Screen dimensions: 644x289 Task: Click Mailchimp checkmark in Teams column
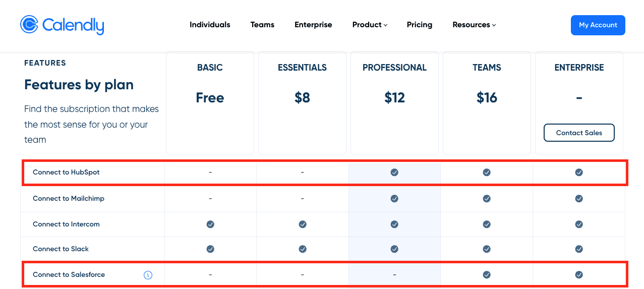[x=487, y=199]
